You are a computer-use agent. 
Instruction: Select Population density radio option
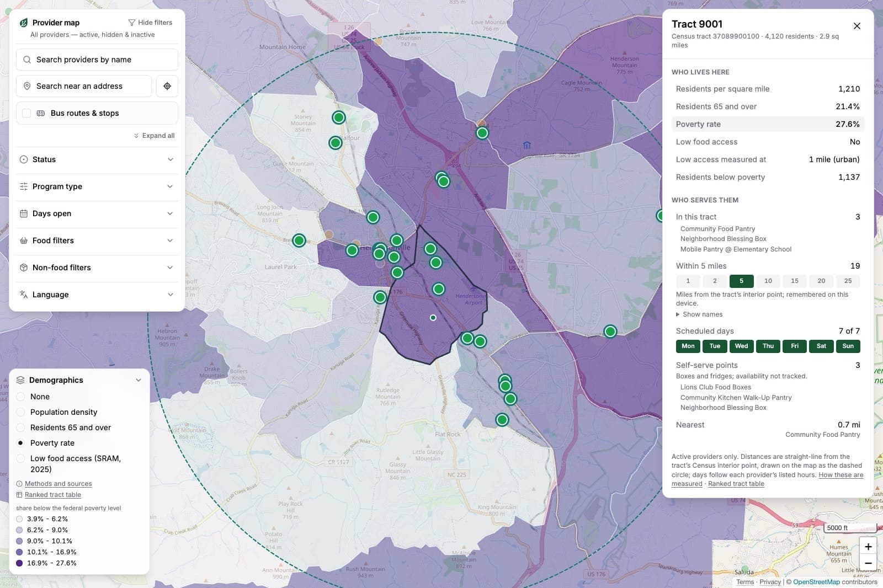pyautogui.click(x=20, y=412)
